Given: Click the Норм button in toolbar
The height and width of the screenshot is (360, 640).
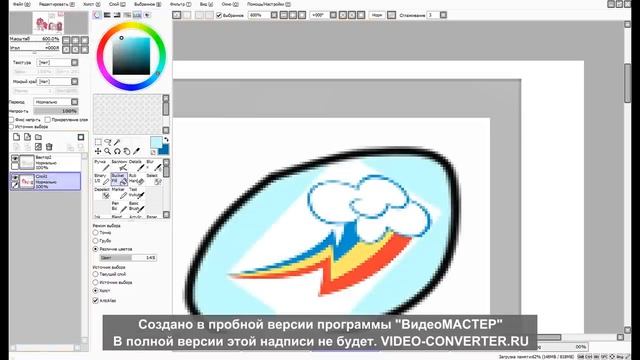Looking at the screenshot, I should pos(377,15).
